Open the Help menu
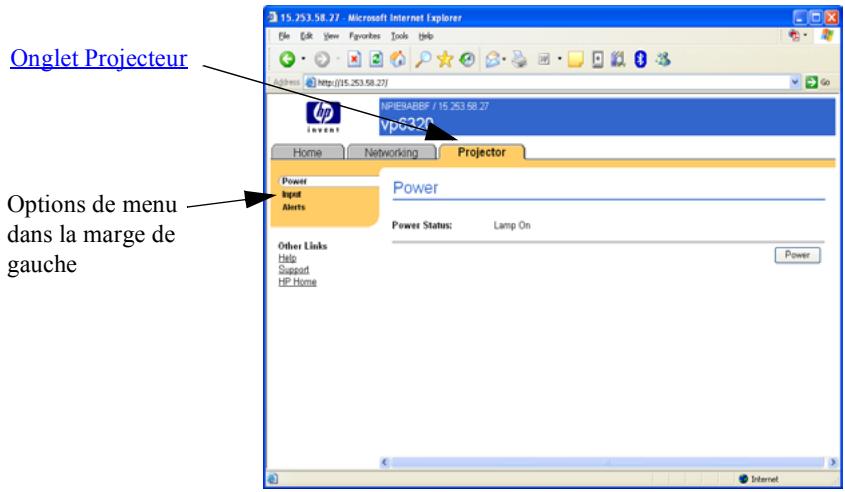 click(426, 36)
